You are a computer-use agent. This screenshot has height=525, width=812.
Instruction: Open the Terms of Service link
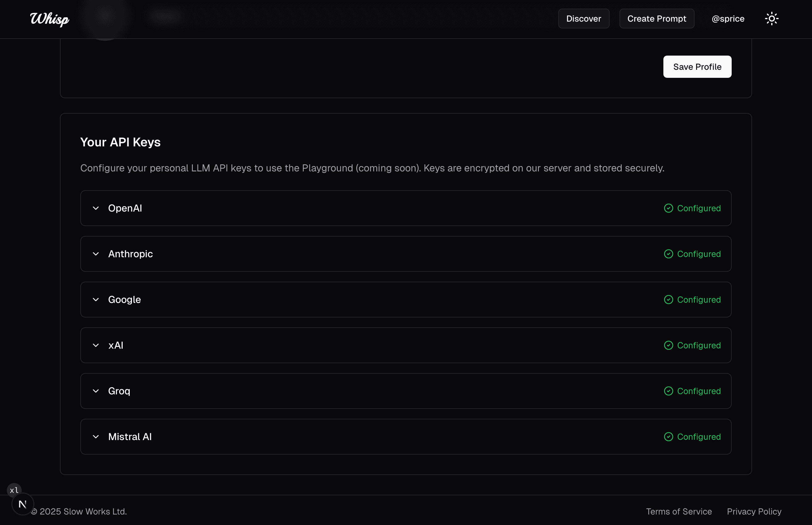(679, 511)
